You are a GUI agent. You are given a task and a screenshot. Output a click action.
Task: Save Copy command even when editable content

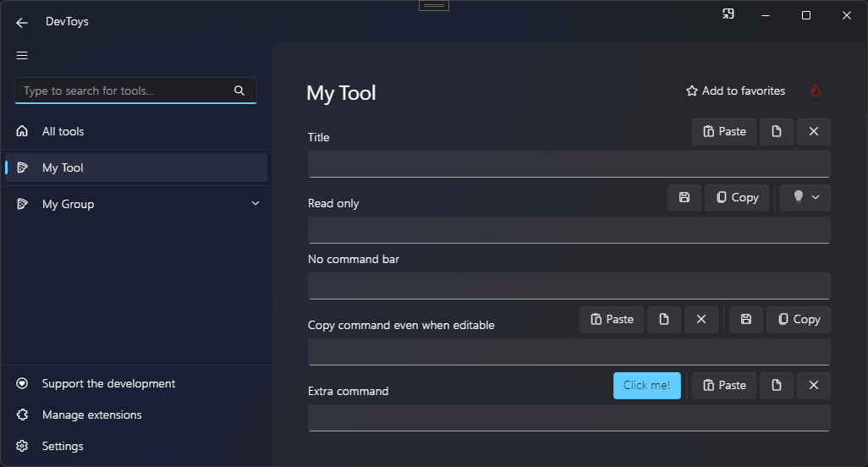coord(746,320)
